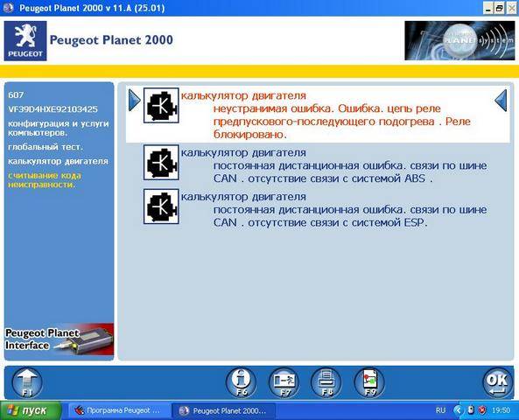Click the F1 up-arrow back button
The image size is (519, 420).
(27, 382)
